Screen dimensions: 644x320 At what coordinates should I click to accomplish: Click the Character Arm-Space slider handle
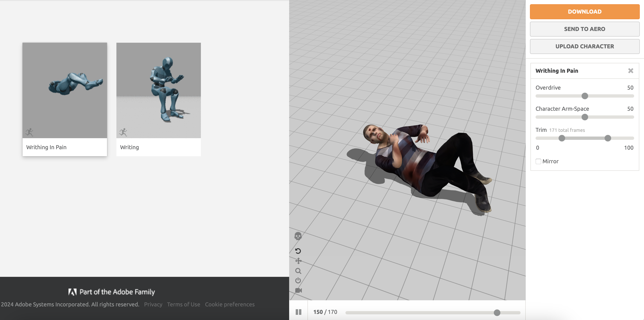tap(584, 117)
